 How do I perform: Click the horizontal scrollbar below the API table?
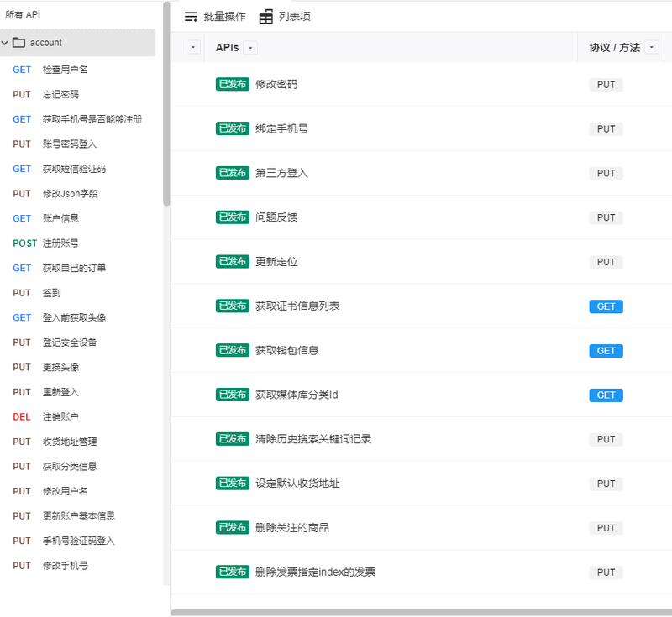pyautogui.click(x=422, y=612)
